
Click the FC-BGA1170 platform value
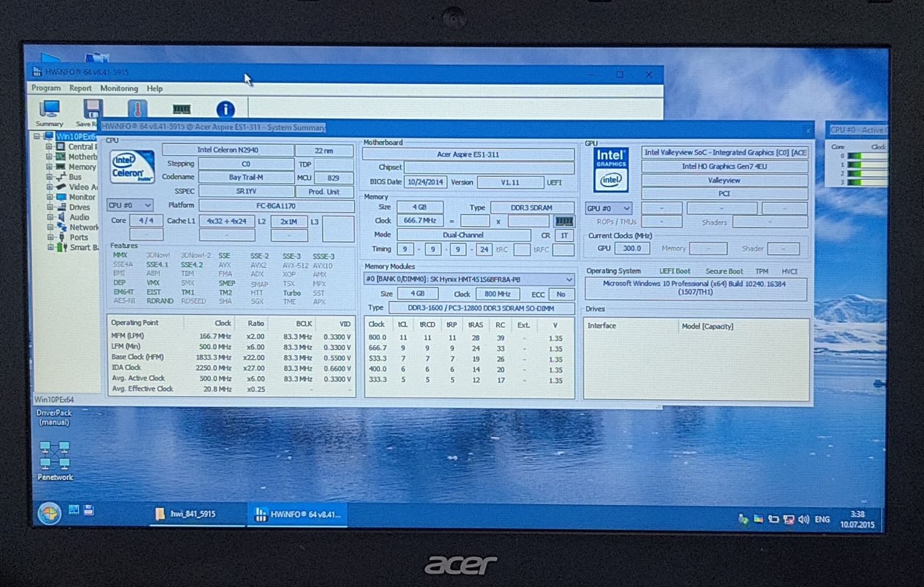276,206
